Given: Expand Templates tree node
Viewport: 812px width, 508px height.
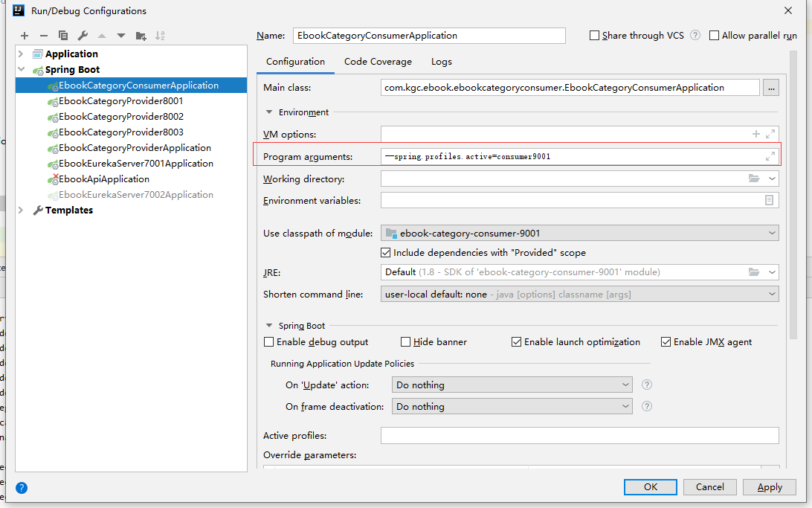Looking at the screenshot, I should (x=21, y=210).
